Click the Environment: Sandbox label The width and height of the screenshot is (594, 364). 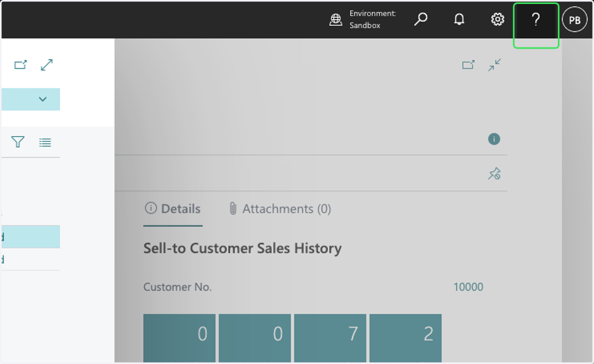pyautogui.click(x=373, y=20)
